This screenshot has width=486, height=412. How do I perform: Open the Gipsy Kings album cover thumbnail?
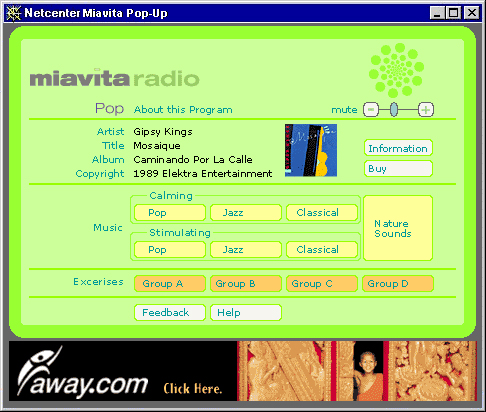tap(311, 150)
